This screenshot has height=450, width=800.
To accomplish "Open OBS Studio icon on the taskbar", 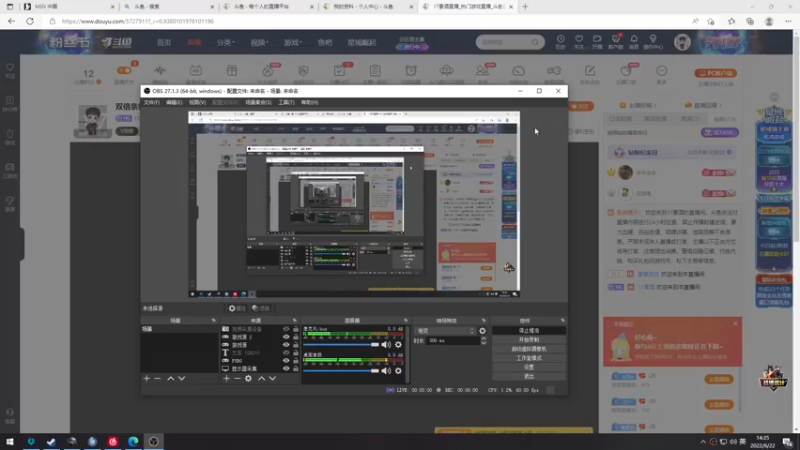I will [154, 441].
